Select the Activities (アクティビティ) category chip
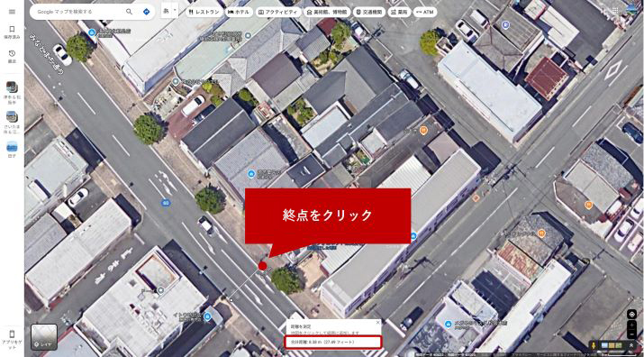Image resolution: width=644 pixels, height=357 pixels. tap(278, 12)
